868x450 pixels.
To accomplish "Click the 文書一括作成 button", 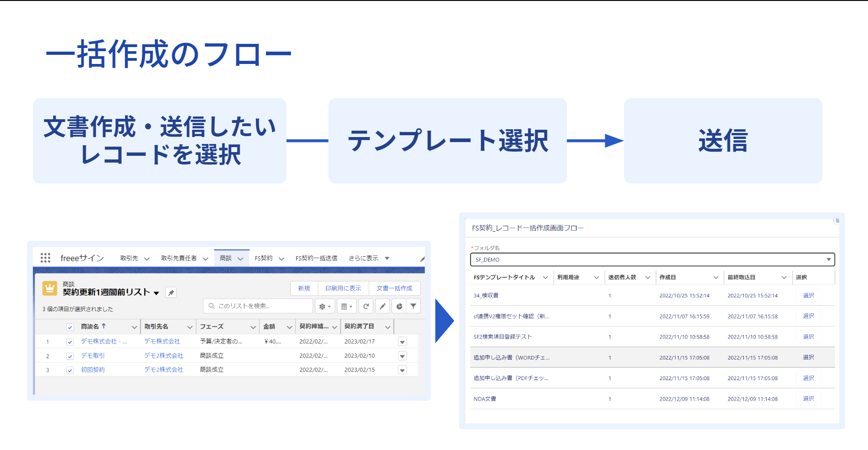I will click(x=394, y=288).
